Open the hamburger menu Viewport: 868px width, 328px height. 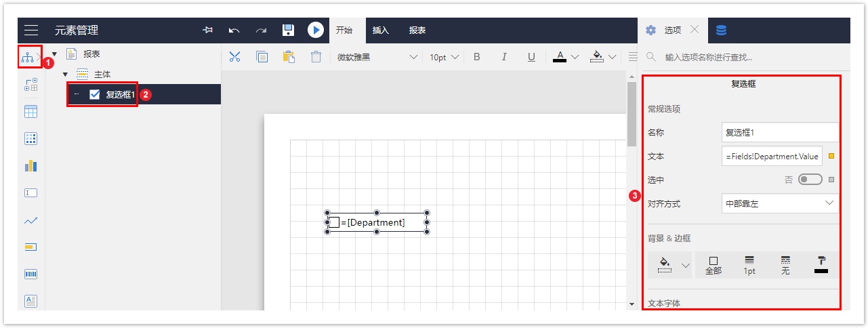tap(30, 30)
